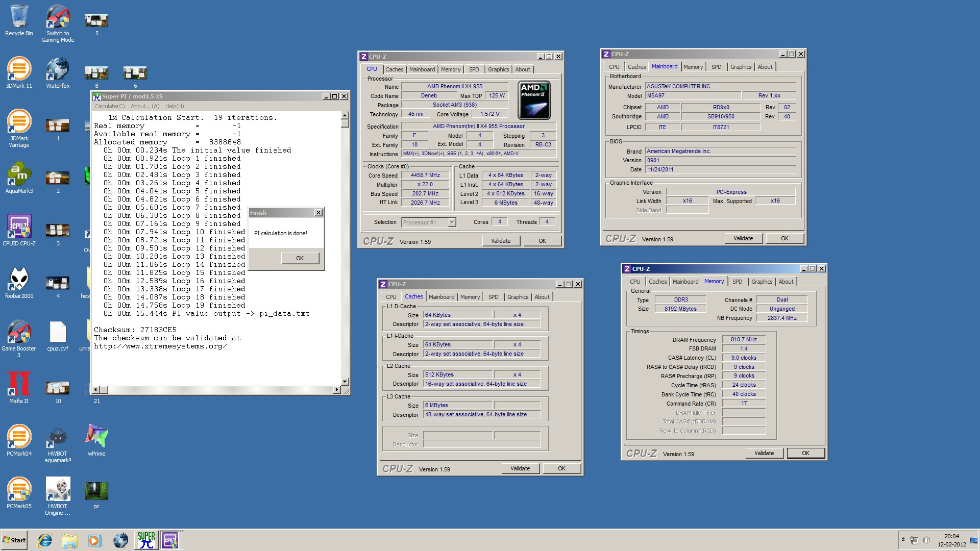Show hidden tray icons arrow
Screen dimensions: 980x551
[x=903, y=540]
